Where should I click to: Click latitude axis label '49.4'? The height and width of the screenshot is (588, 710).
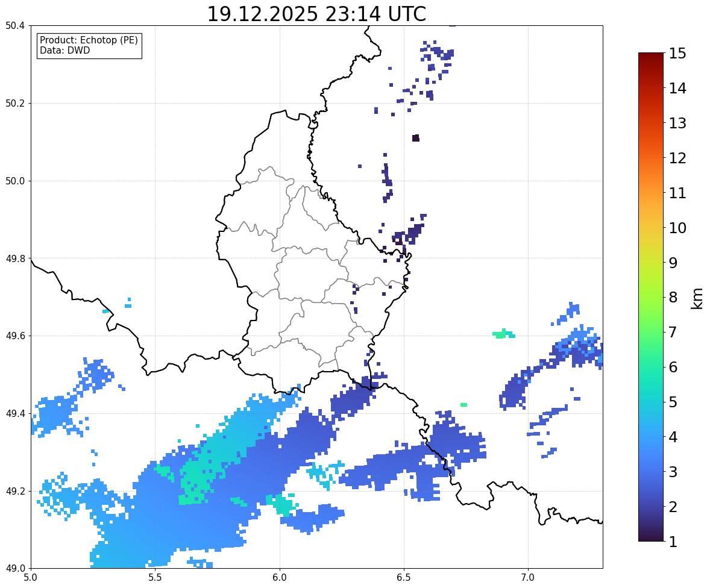coord(15,414)
